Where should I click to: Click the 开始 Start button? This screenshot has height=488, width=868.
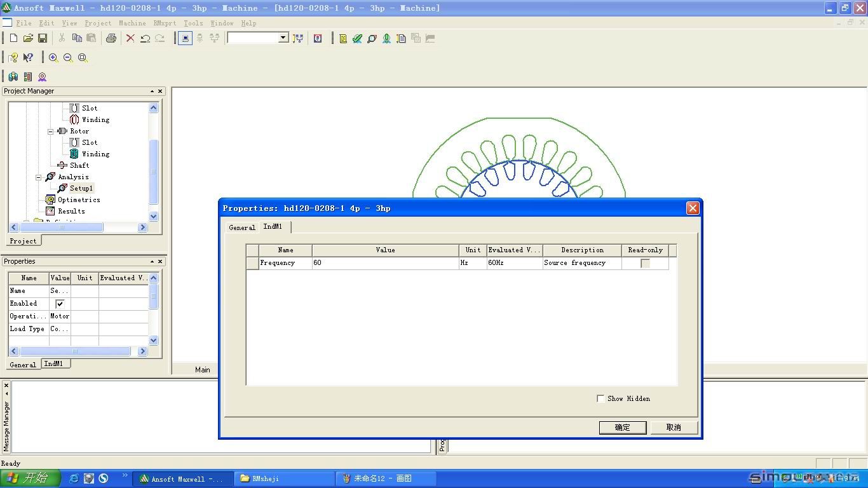[x=31, y=478]
